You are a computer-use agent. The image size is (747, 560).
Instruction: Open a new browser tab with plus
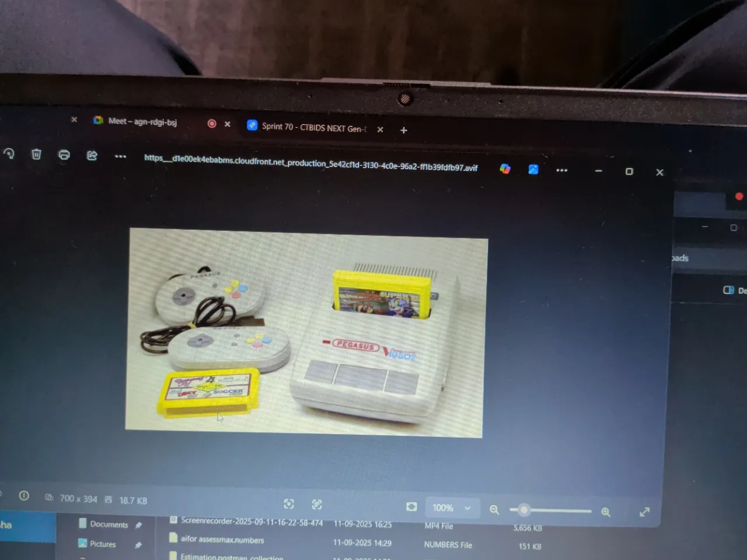point(404,130)
